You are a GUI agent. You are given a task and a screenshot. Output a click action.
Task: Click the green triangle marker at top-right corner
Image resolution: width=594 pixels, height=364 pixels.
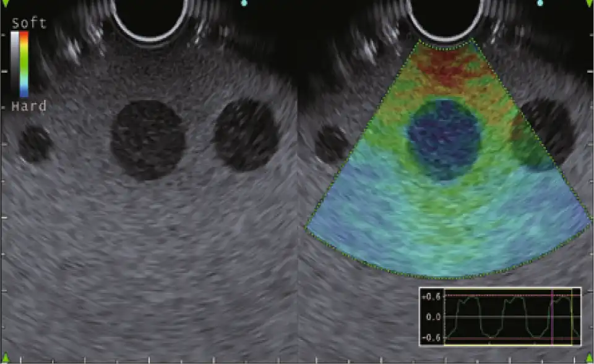click(x=587, y=4)
